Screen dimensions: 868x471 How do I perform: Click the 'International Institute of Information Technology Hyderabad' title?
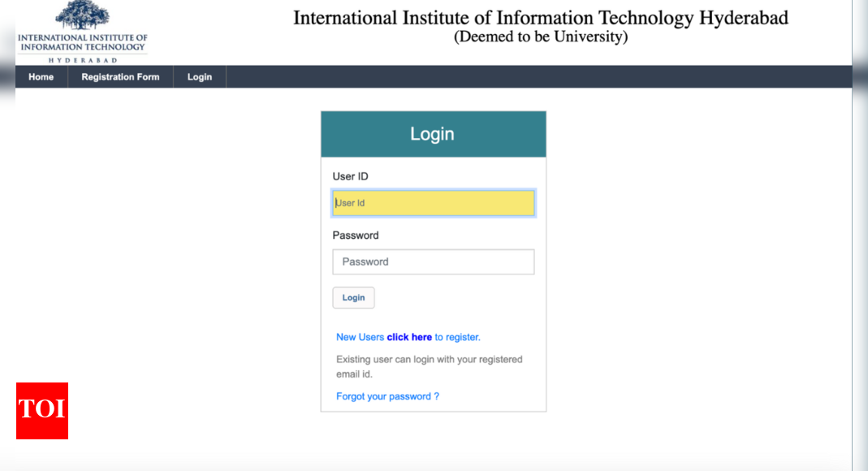[x=540, y=18]
